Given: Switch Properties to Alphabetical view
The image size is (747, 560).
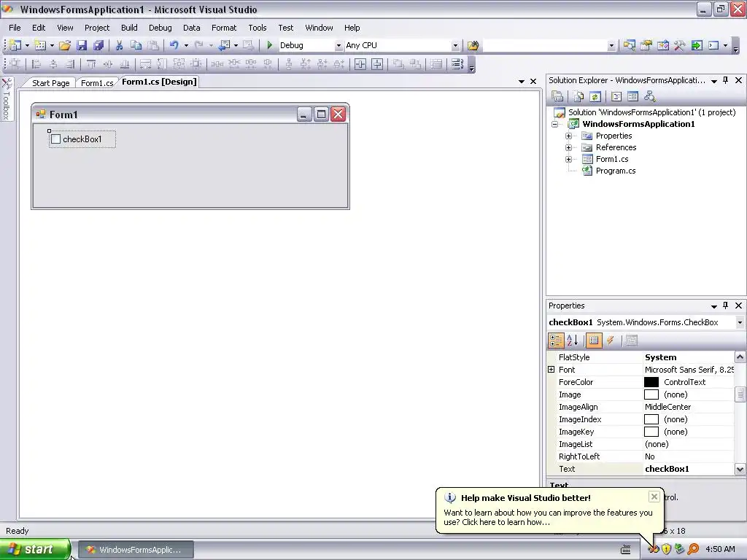Looking at the screenshot, I should (x=573, y=341).
